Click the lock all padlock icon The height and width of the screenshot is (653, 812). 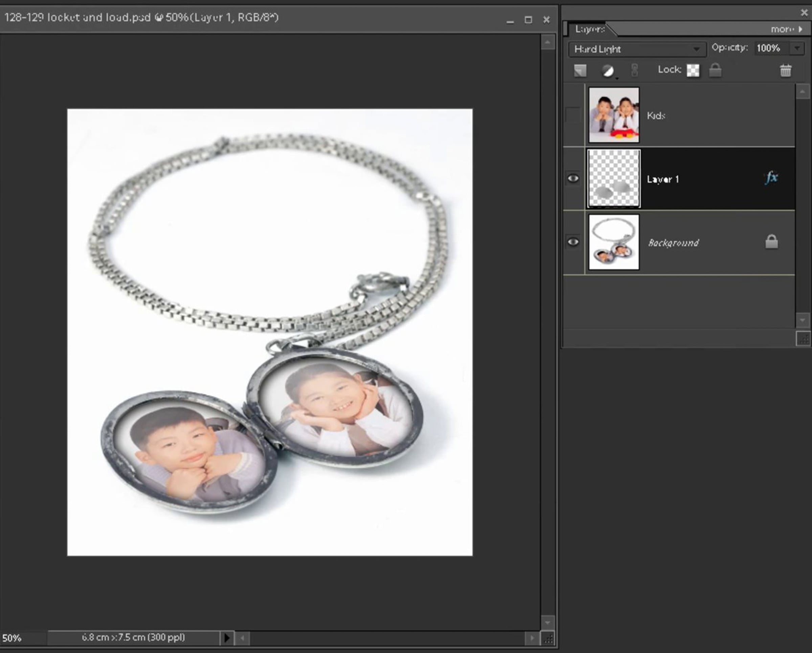(x=715, y=70)
